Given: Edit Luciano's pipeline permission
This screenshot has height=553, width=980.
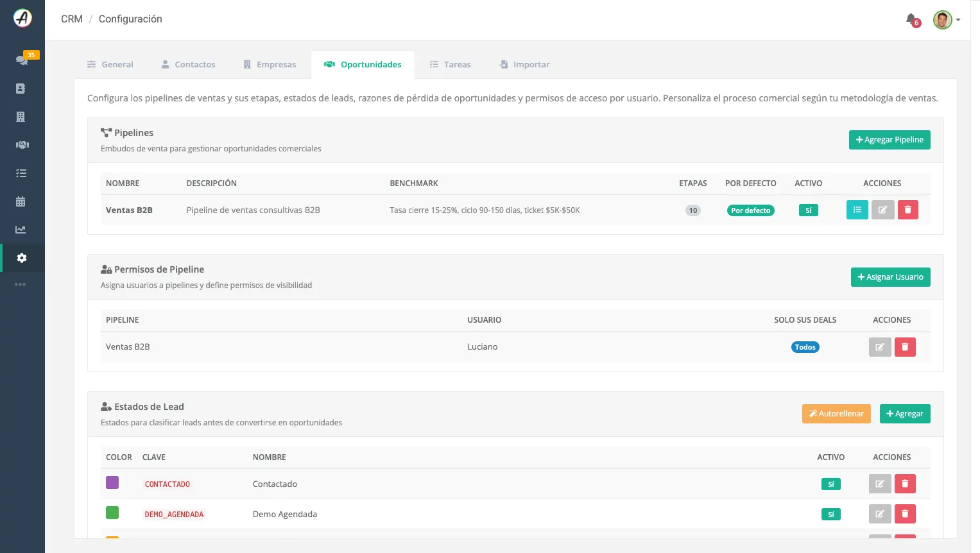Looking at the screenshot, I should tap(880, 347).
